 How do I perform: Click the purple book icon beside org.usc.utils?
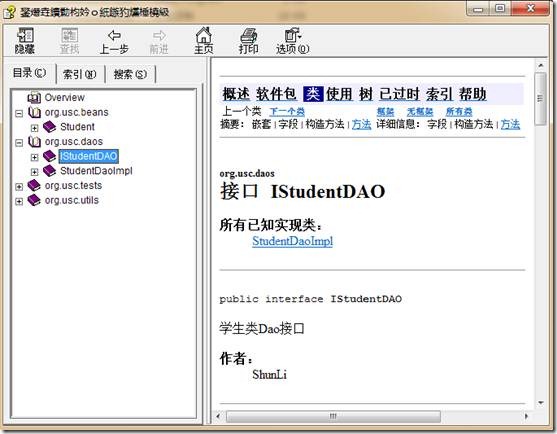(34, 200)
